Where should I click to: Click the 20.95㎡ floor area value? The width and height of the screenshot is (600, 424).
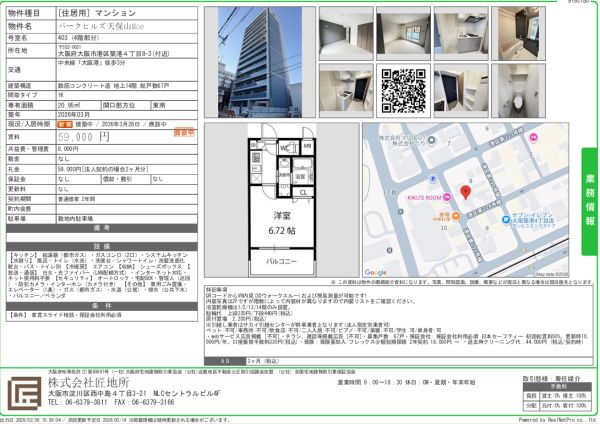tap(69, 105)
